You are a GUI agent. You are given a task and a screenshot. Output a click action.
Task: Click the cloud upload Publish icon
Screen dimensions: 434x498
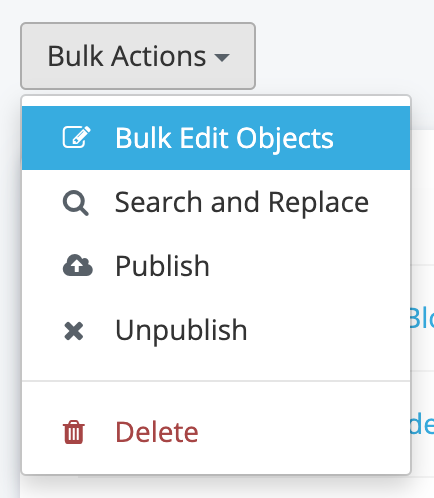click(x=77, y=265)
